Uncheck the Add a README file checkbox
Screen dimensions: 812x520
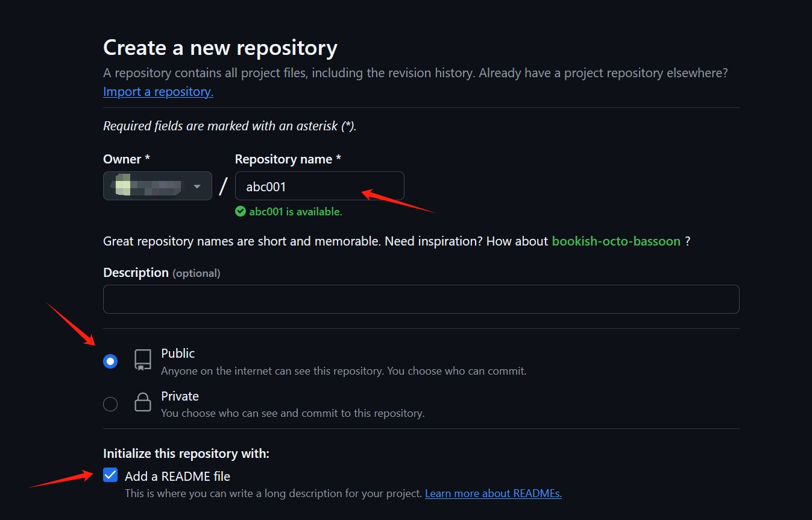point(110,475)
